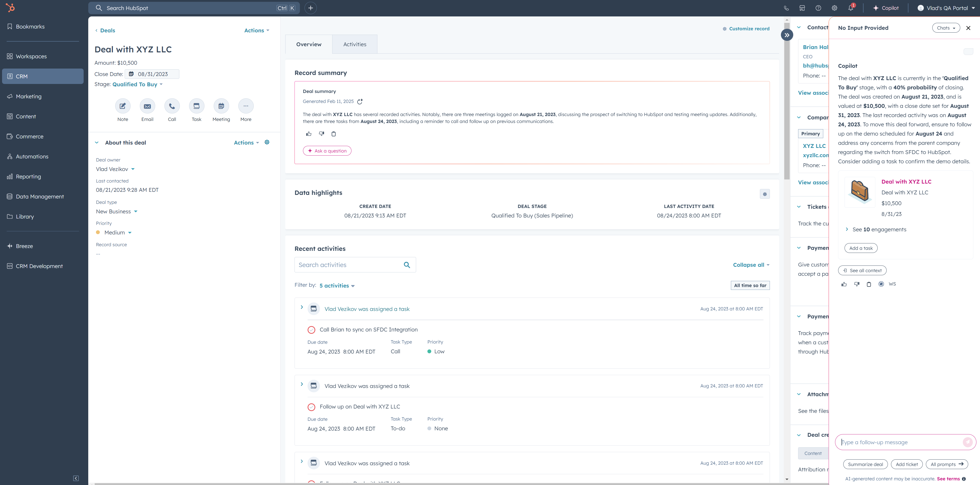Open Data highlights settings gear
This screenshot has width=980, height=485.
click(x=765, y=194)
